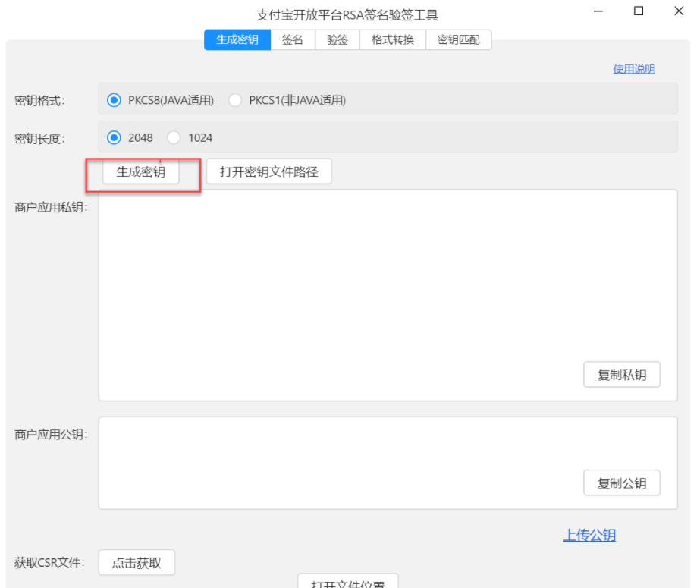Click 打开密钥文件路径 button
Image resolution: width=700 pixels, height=588 pixels.
(x=268, y=171)
